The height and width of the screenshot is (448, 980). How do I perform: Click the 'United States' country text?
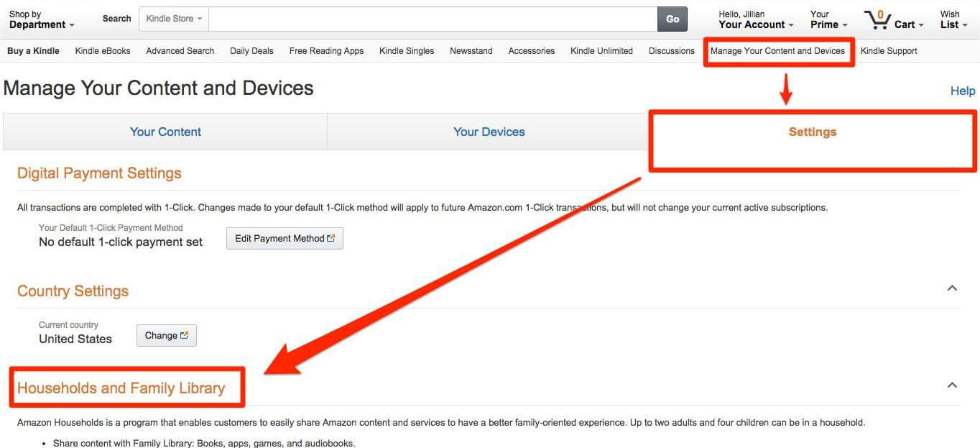[x=75, y=339]
